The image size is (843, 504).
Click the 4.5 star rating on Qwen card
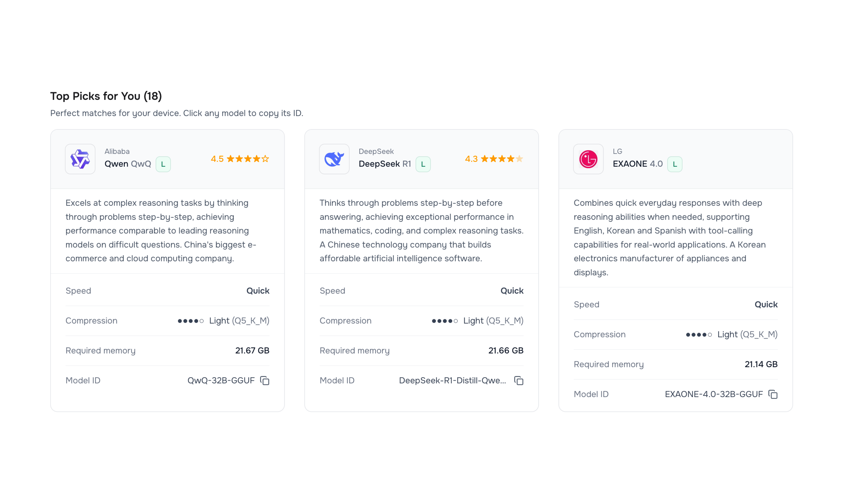click(x=240, y=159)
